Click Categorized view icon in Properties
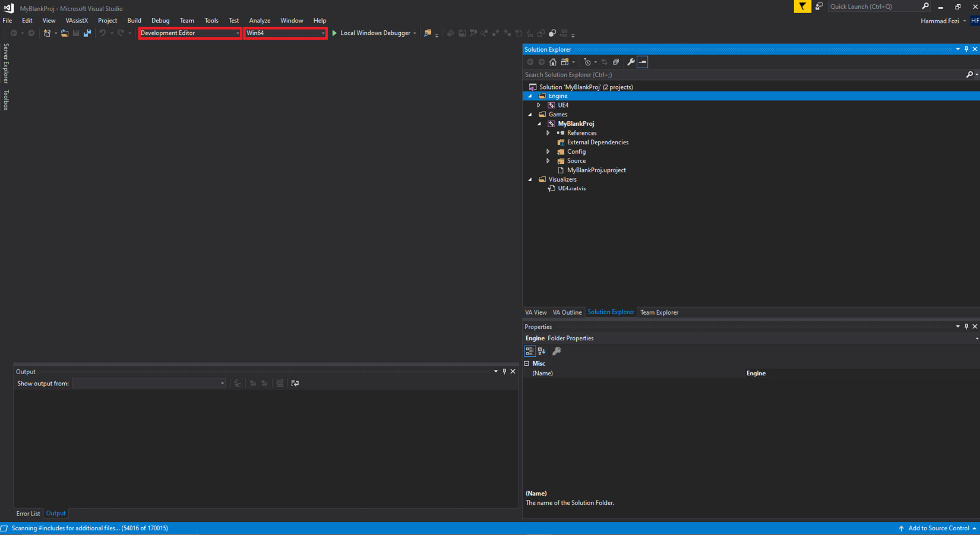Viewport: 980px width, 535px height. click(x=530, y=352)
